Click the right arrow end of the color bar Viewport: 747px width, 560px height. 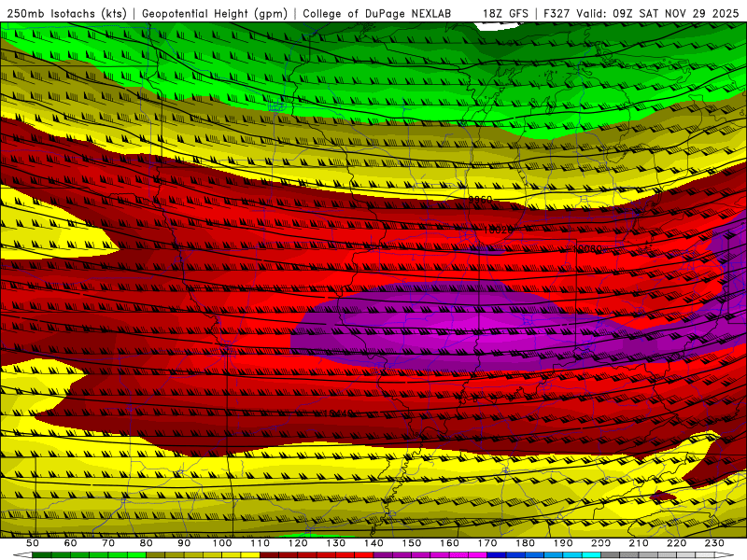725,555
